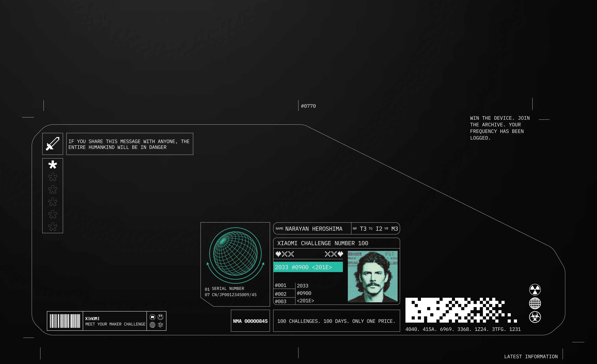The width and height of the screenshot is (597, 364).
Task: Click the radiation hazard symbol
Action: coord(535,290)
